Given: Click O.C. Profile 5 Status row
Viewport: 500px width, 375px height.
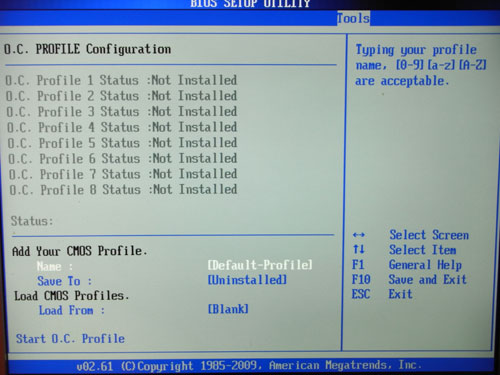Looking at the screenshot, I should pyautogui.click(x=123, y=143).
